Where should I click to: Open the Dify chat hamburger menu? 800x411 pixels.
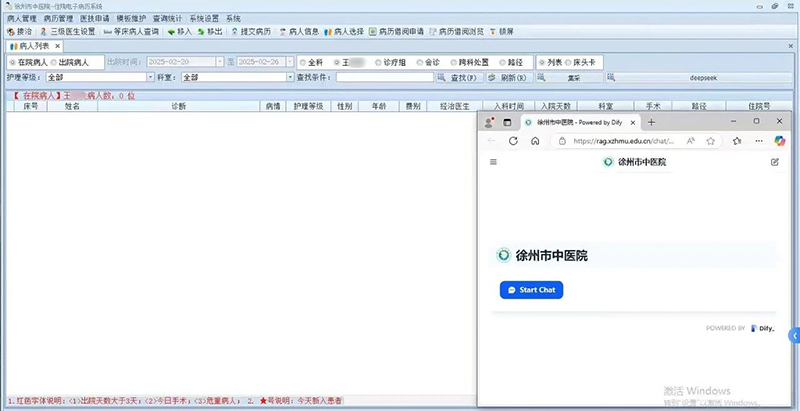pos(492,161)
